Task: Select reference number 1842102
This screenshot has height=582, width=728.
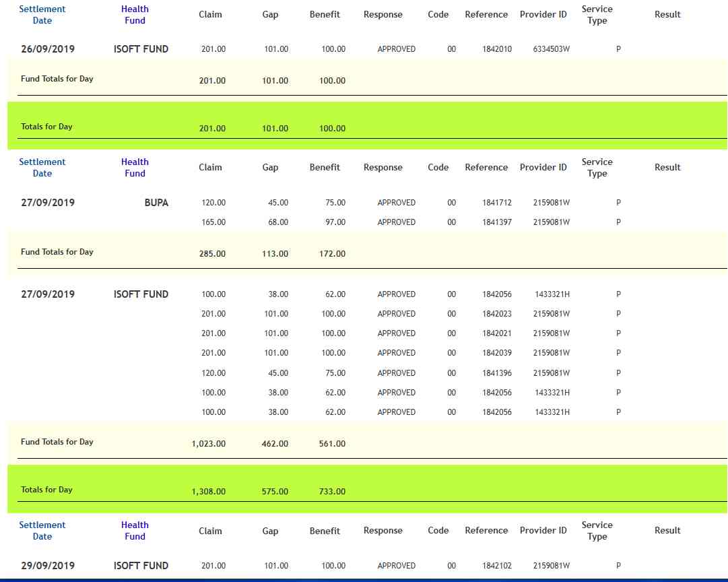Action: click(497, 565)
